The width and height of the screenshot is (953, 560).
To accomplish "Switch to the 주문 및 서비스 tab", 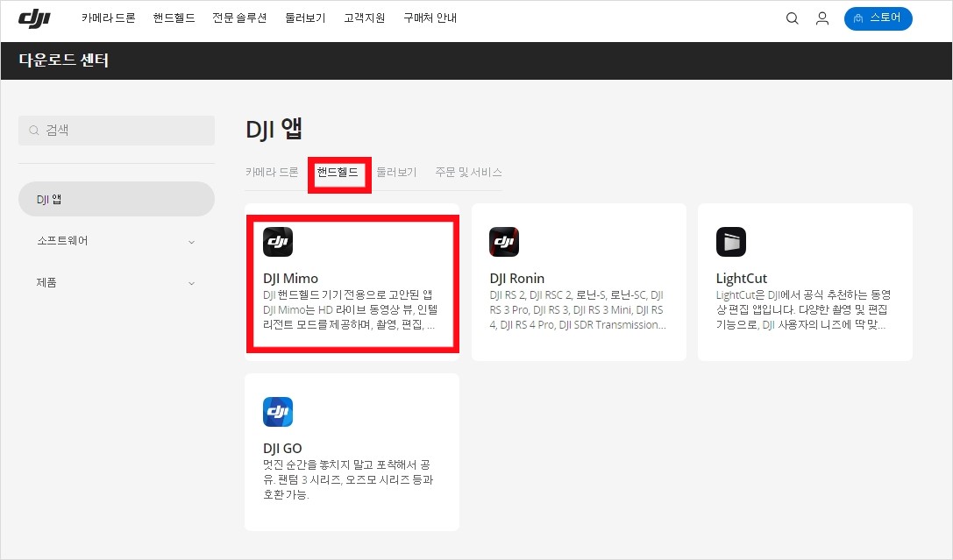I will click(468, 173).
